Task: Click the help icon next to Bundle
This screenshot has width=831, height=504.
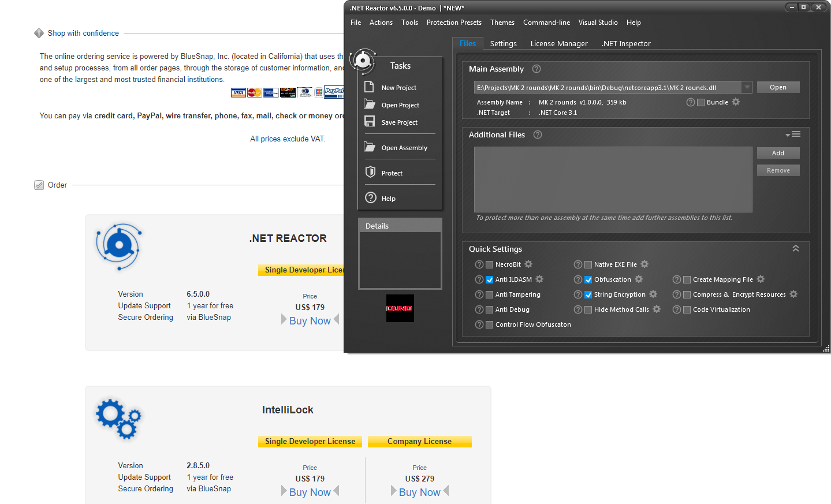Action: pos(691,102)
